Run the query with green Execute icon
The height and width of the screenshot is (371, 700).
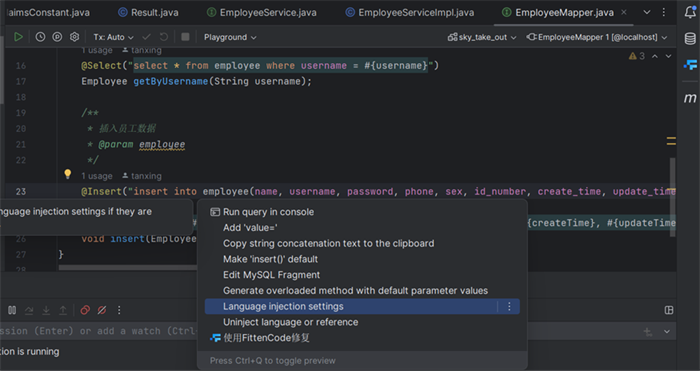pos(18,37)
